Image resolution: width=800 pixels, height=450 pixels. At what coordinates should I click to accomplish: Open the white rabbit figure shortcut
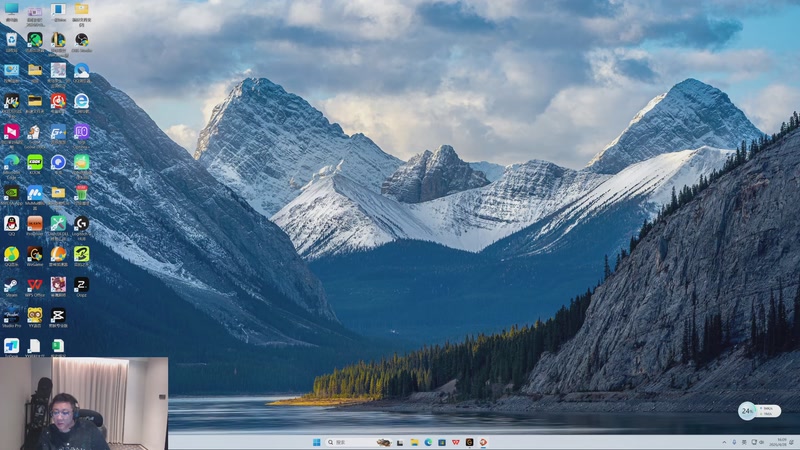pos(35,132)
